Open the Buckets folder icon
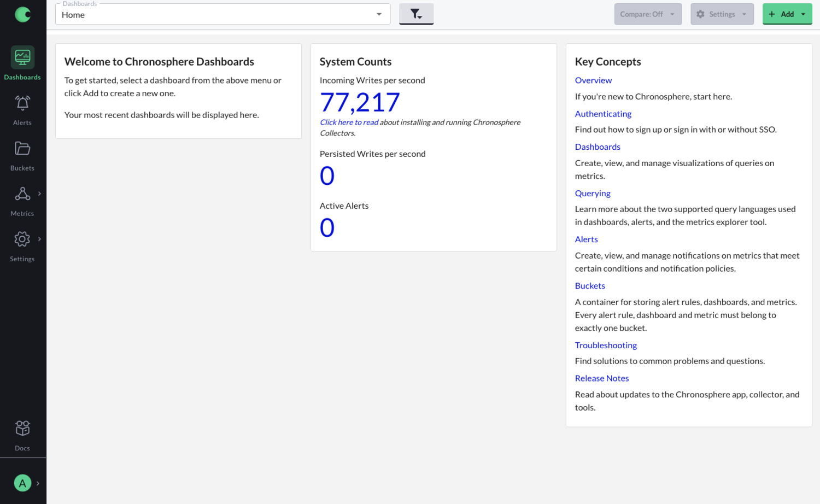This screenshot has height=504, width=820. coord(22,148)
